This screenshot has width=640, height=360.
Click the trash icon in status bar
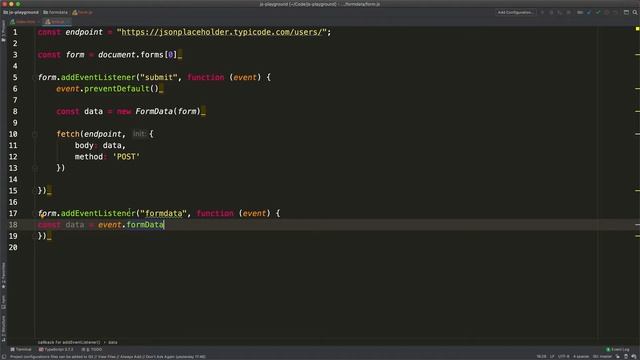point(626,357)
